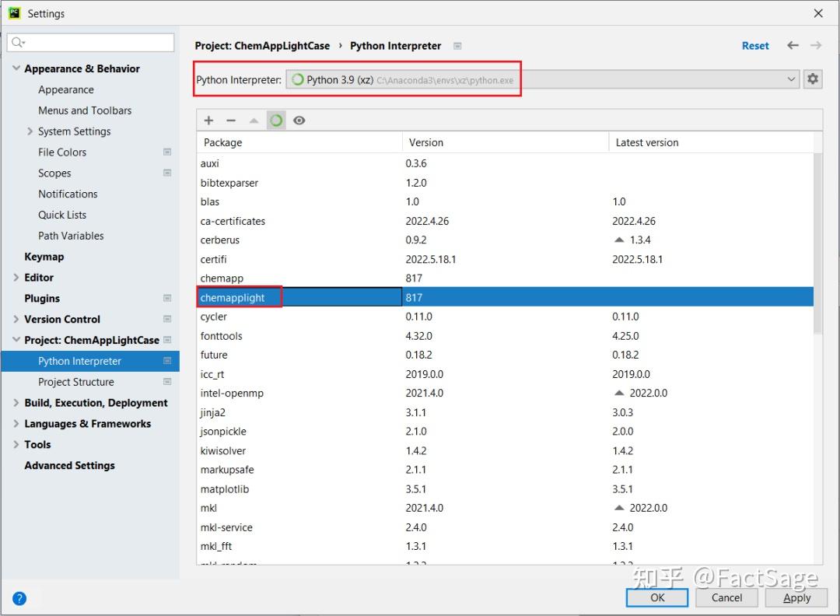Expand Languages & Frameworks section
The height and width of the screenshot is (616, 840).
tap(16, 424)
